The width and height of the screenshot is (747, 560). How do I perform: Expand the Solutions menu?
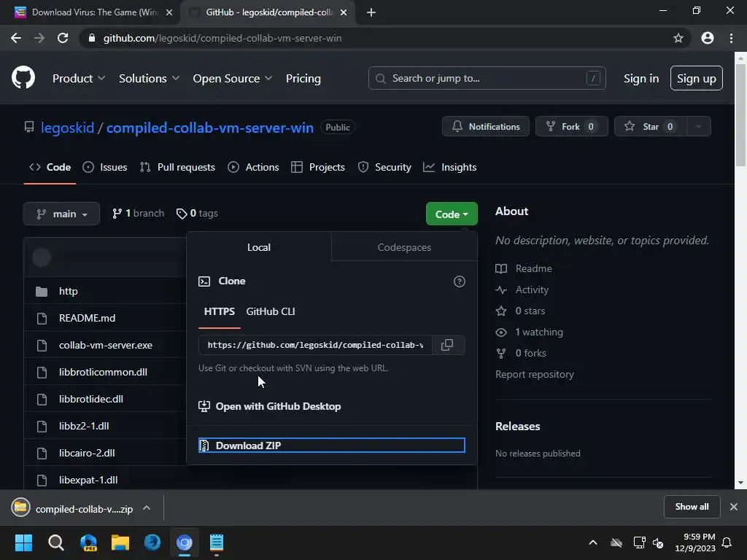pyautogui.click(x=149, y=79)
